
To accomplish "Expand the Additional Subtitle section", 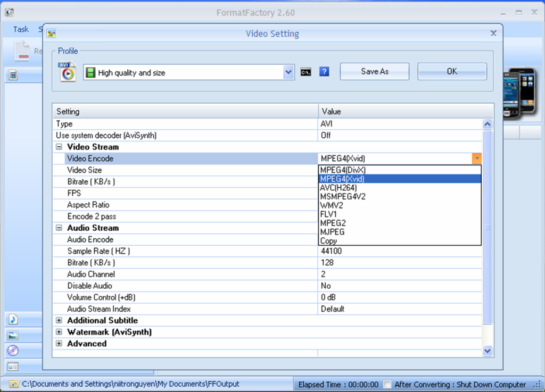I will coord(59,320).
